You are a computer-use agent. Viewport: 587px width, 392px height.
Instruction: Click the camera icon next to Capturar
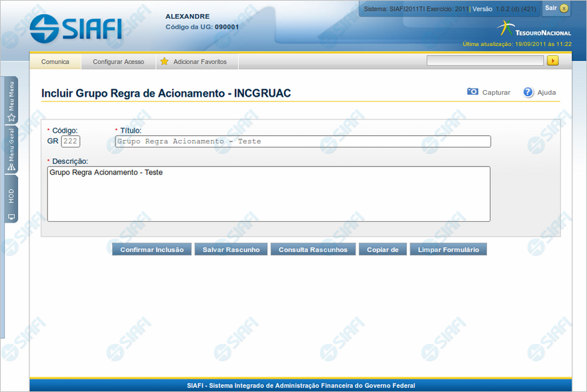click(x=472, y=92)
